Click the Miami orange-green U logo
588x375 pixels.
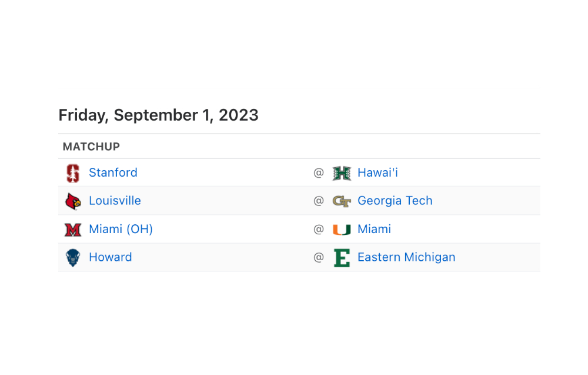(x=342, y=230)
